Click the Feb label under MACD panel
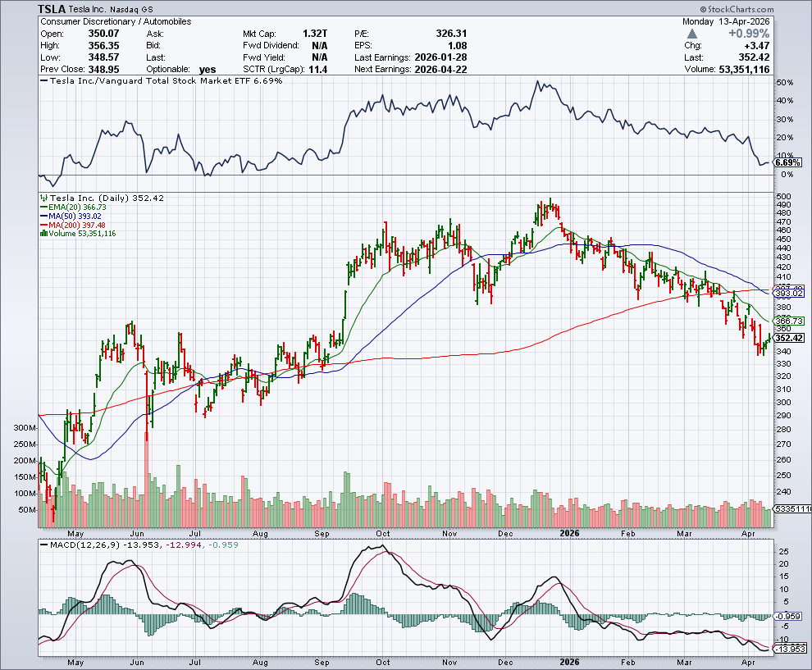812x670 pixels. tap(627, 663)
